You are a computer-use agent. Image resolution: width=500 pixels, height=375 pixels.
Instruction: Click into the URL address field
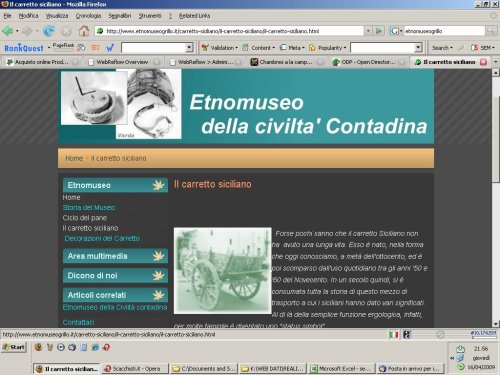point(230,31)
